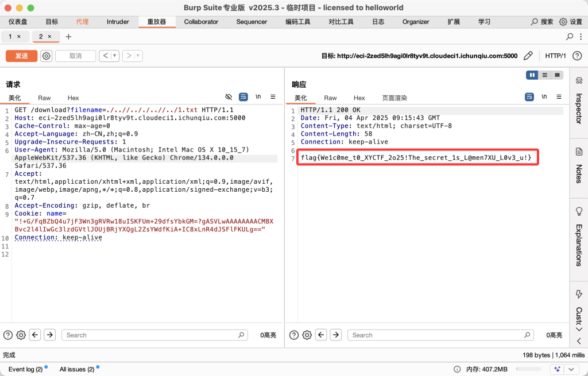The height and width of the screenshot is (376, 588).
Task: Toggle request word wrap button
Action: (243, 96)
